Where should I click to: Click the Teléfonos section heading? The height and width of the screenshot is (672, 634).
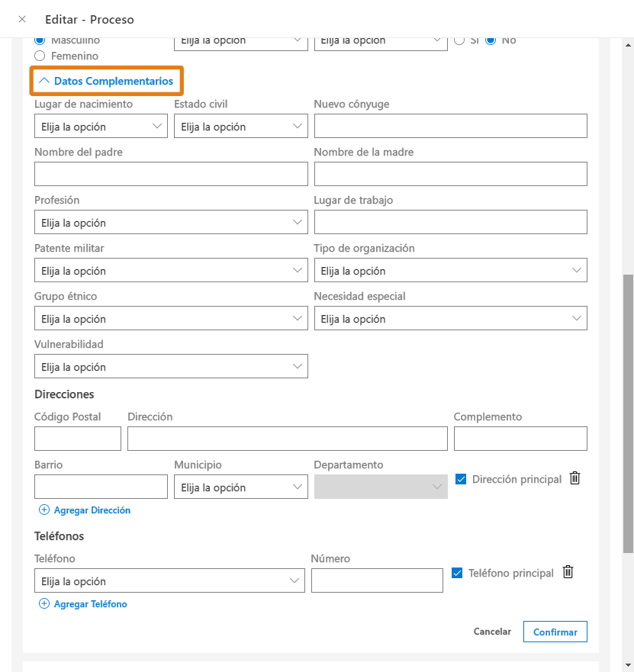(x=59, y=535)
